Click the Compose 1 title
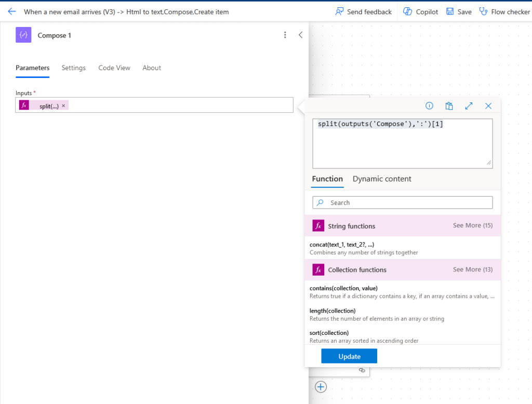Screen dimensions: 532x404 (x=54, y=35)
